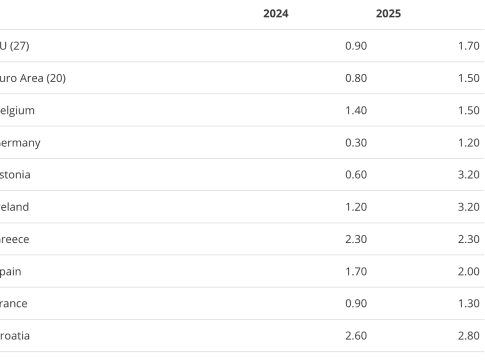Select Estonia's 0.60 value

click(x=356, y=175)
